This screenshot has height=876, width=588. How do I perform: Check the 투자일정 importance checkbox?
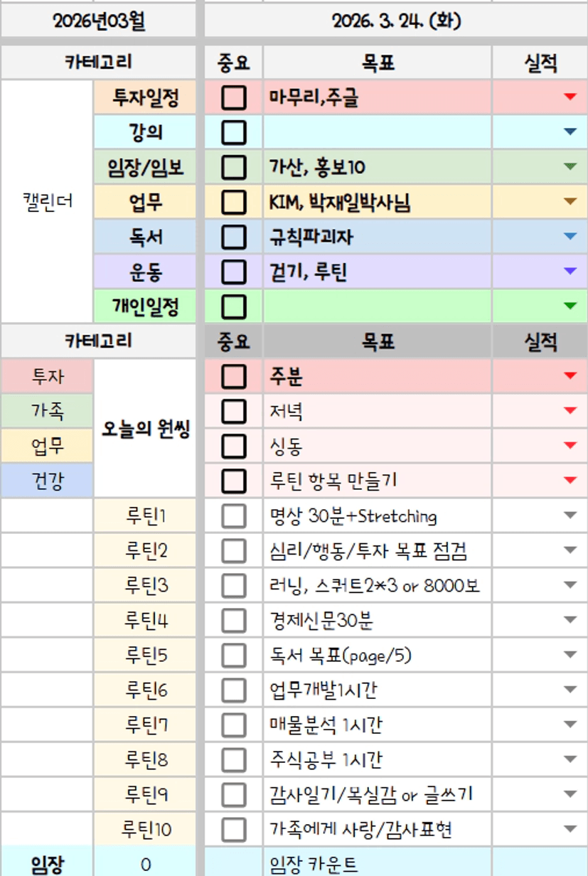(233, 97)
